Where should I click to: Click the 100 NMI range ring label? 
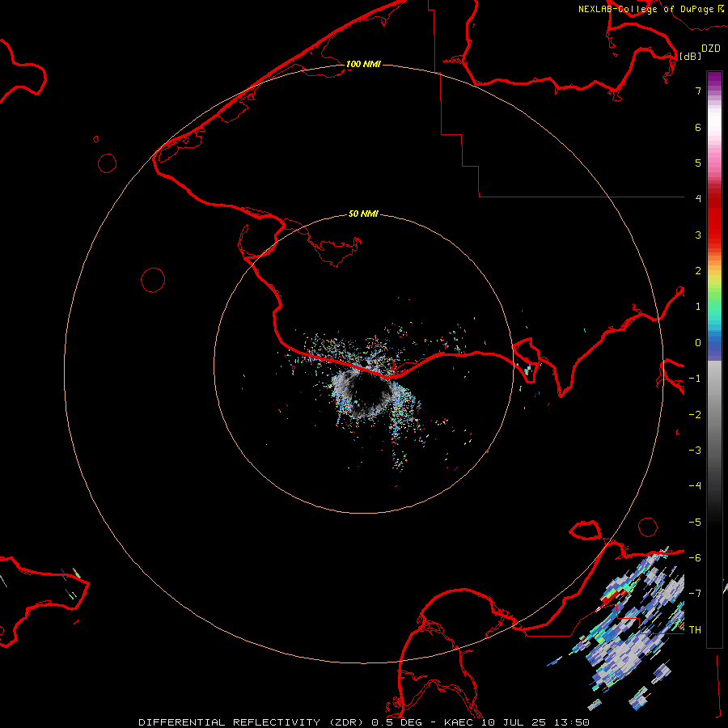tap(363, 64)
